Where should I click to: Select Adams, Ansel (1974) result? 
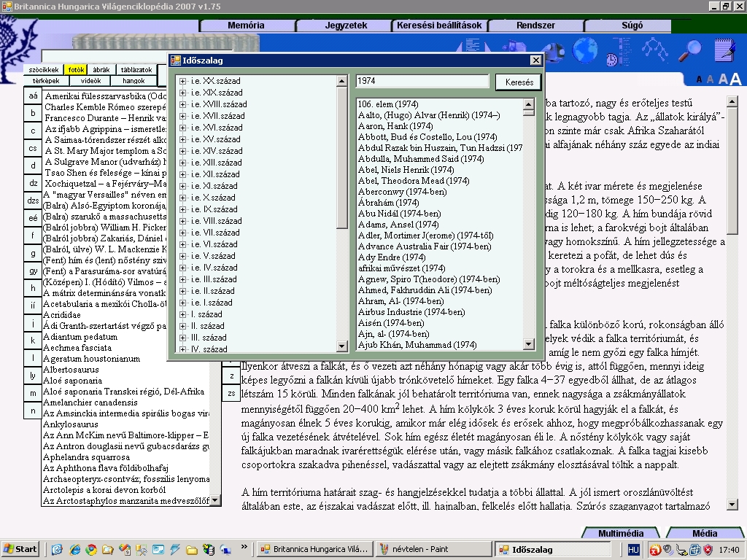398,225
